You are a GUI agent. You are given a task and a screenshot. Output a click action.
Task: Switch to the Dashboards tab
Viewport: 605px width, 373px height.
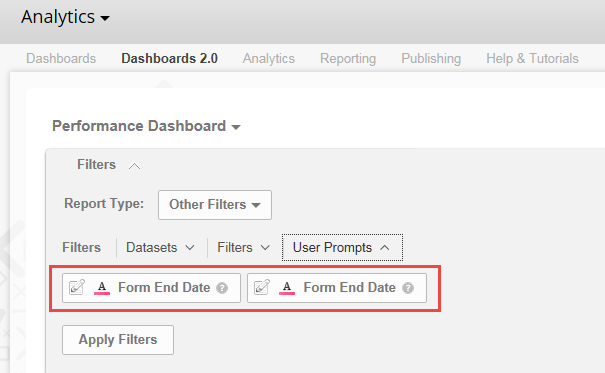click(x=61, y=59)
